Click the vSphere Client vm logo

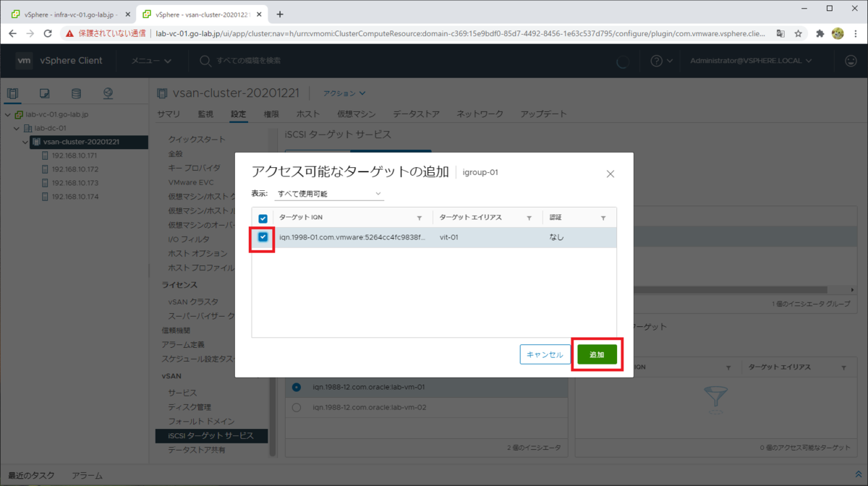click(24, 61)
